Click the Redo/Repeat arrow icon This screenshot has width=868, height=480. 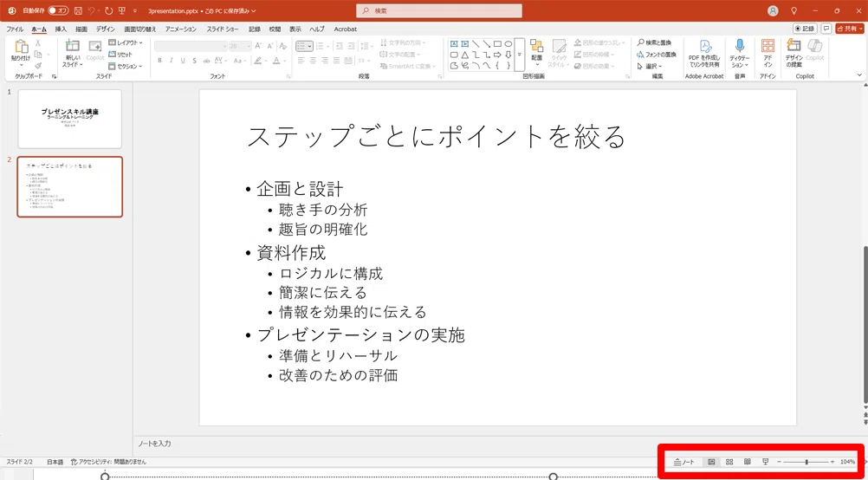107,10
